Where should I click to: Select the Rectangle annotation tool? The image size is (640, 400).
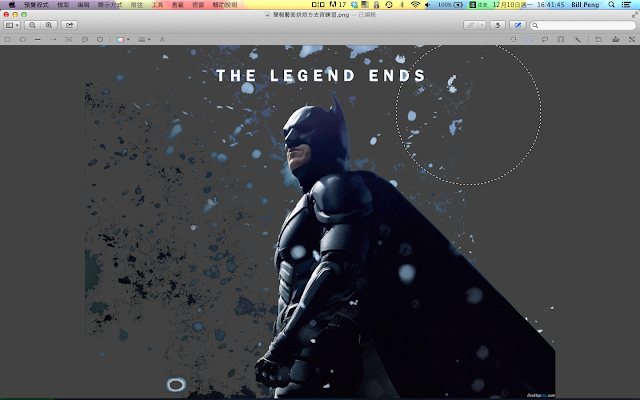7,40
